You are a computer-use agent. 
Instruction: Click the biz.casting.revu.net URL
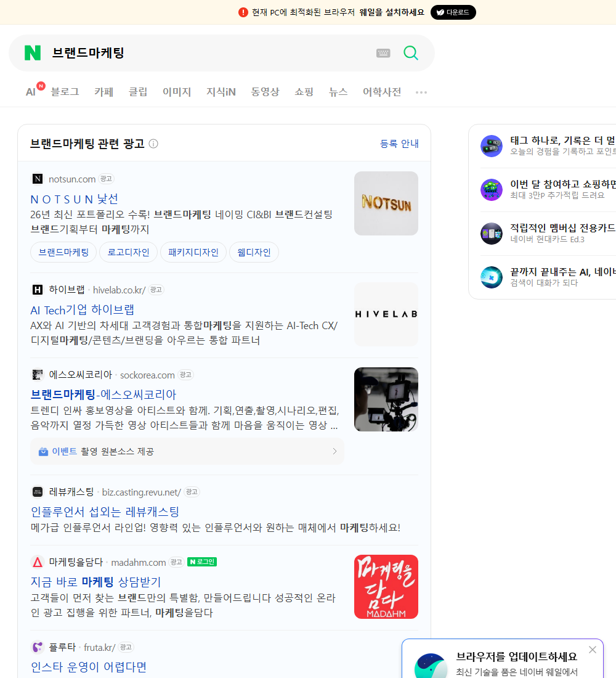point(141,492)
